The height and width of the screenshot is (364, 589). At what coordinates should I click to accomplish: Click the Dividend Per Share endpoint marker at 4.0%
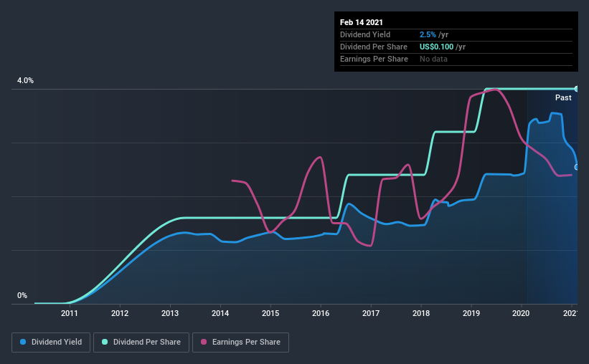tap(576, 89)
